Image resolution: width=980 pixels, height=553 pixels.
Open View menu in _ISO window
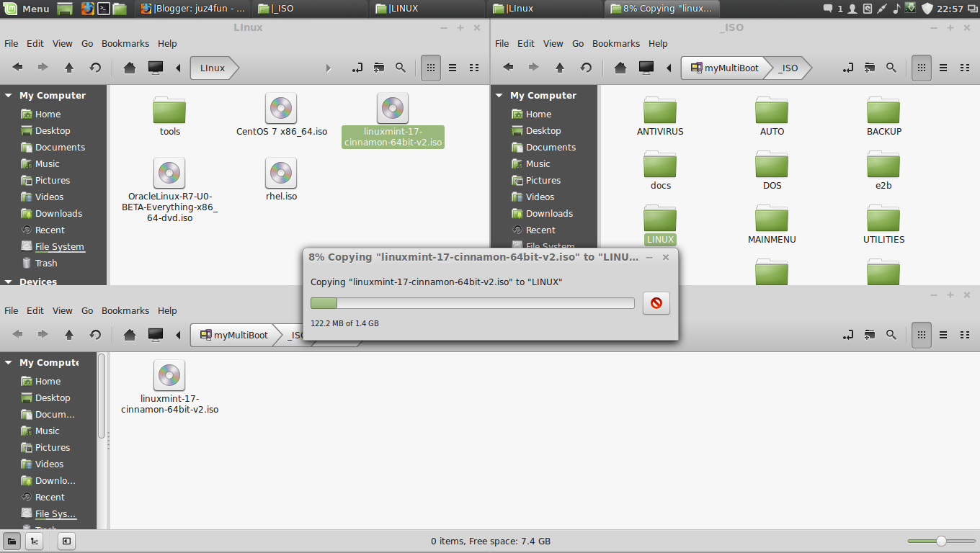point(553,43)
